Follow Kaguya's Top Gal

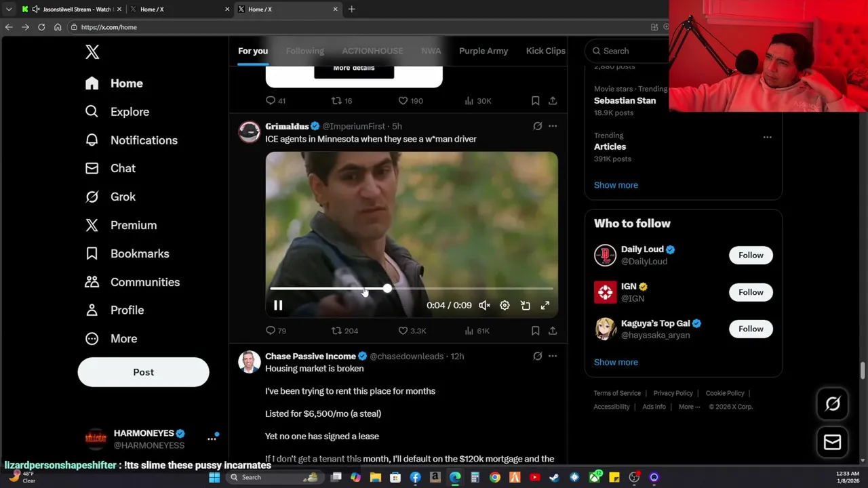[751, 329]
